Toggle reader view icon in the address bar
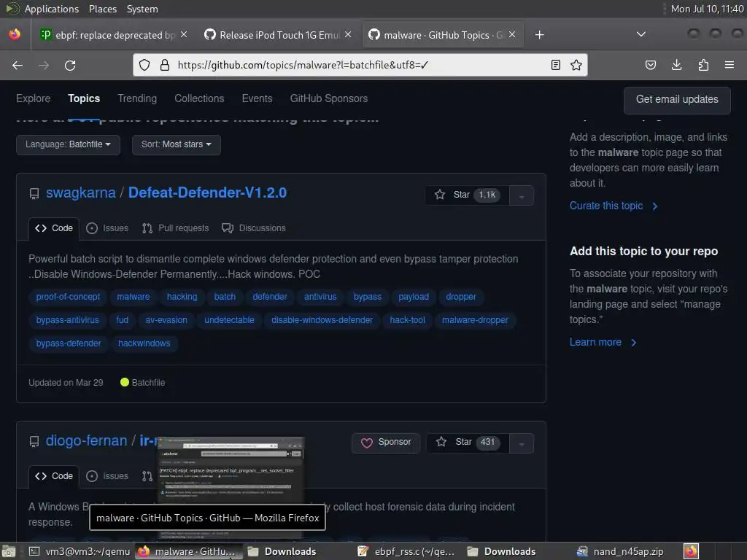The width and height of the screenshot is (747, 560). coord(555,65)
